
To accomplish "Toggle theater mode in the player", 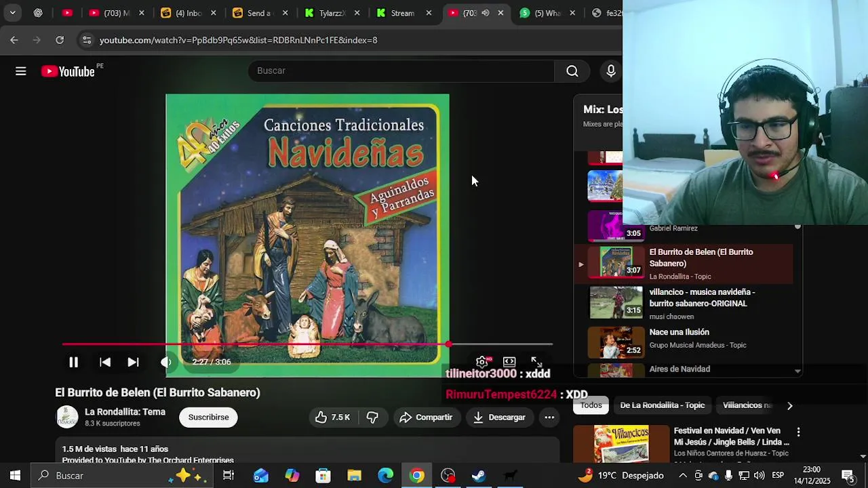I will pyautogui.click(x=509, y=362).
